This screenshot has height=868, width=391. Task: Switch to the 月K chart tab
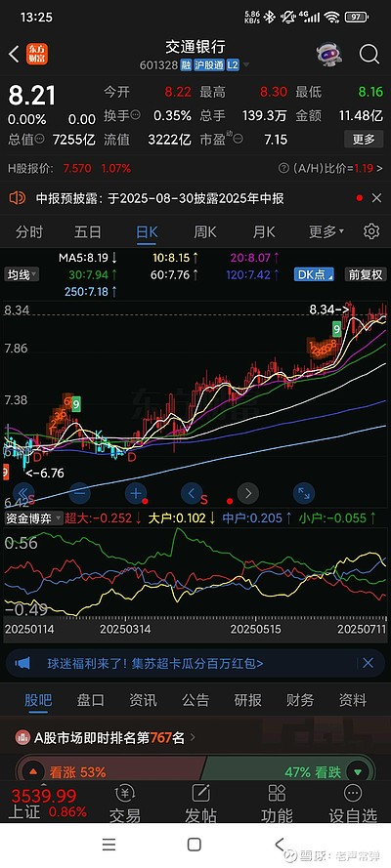264,231
